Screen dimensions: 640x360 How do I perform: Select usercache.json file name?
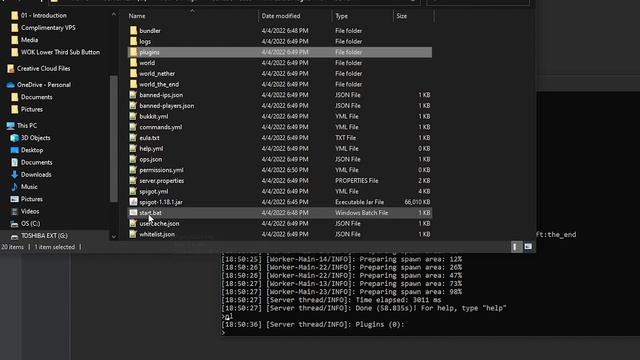coord(159,223)
